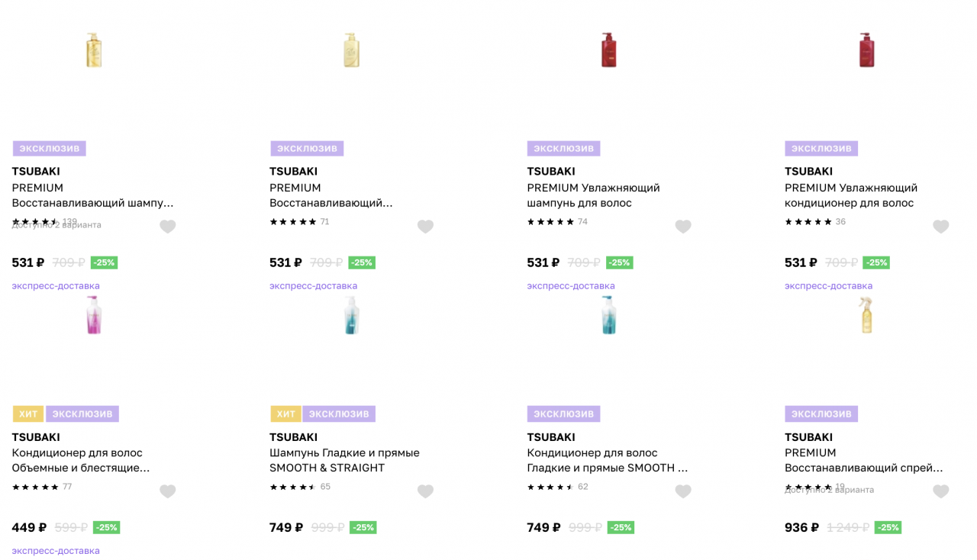Favorite the Объемные и блестящие conditioner
977x560 pixels.
click(x=168, y=491)
